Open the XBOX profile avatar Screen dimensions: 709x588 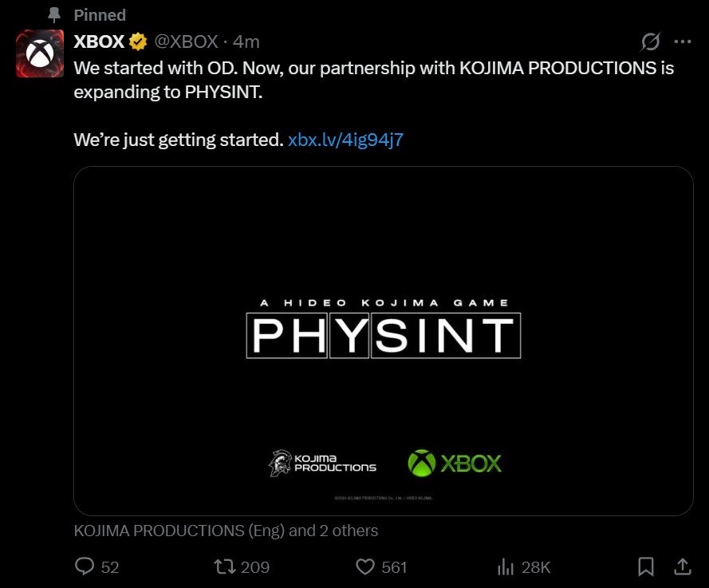tap(40, 53)
